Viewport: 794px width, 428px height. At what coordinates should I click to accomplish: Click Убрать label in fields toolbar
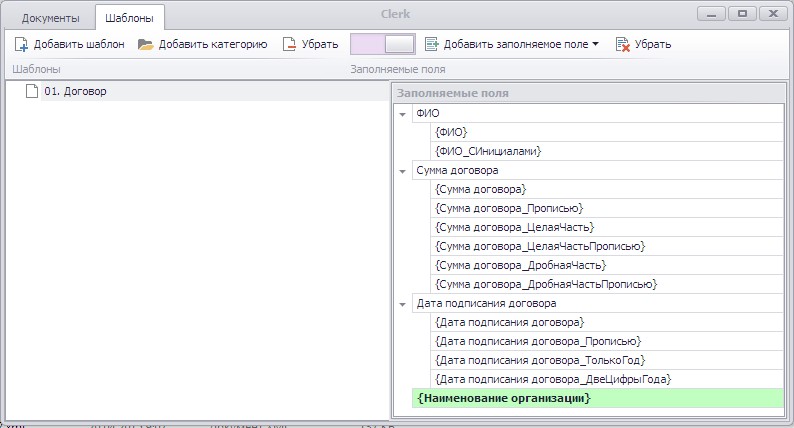(x=653, y=45)
